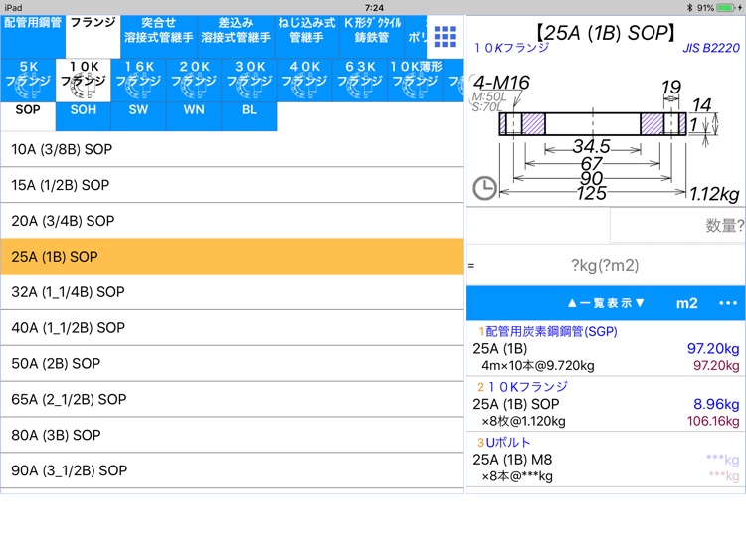Select the 10K フランジ icon tab

click(x=84, y=80)
